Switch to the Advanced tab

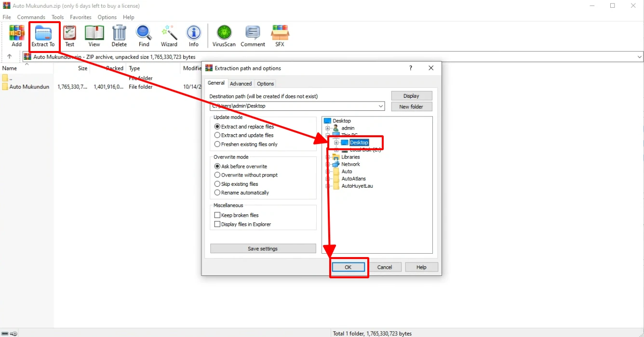point(241,83)
